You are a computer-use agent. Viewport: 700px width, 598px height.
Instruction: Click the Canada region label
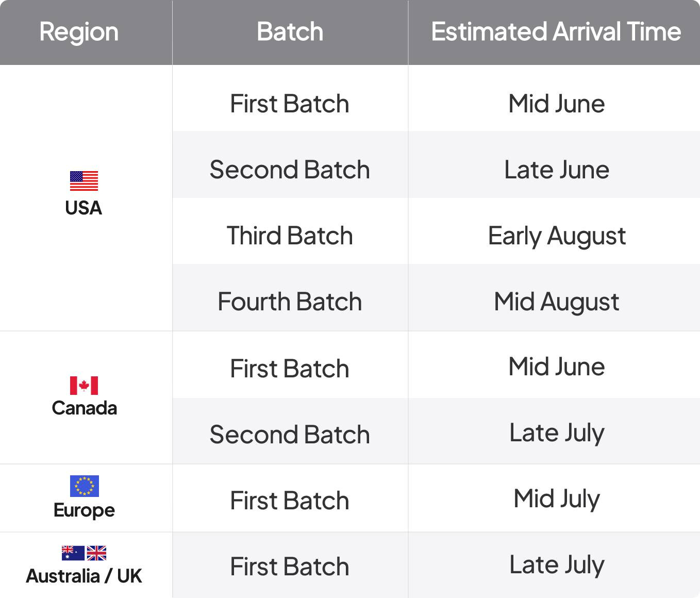[x=85, y=408]
